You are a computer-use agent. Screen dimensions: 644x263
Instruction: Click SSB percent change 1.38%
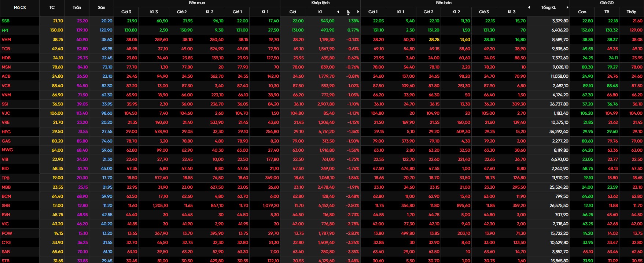(354, 21)
